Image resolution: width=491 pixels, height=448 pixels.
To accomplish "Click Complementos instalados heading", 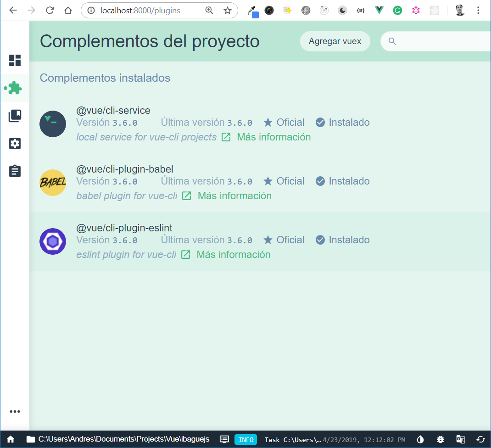I will 105,78.
